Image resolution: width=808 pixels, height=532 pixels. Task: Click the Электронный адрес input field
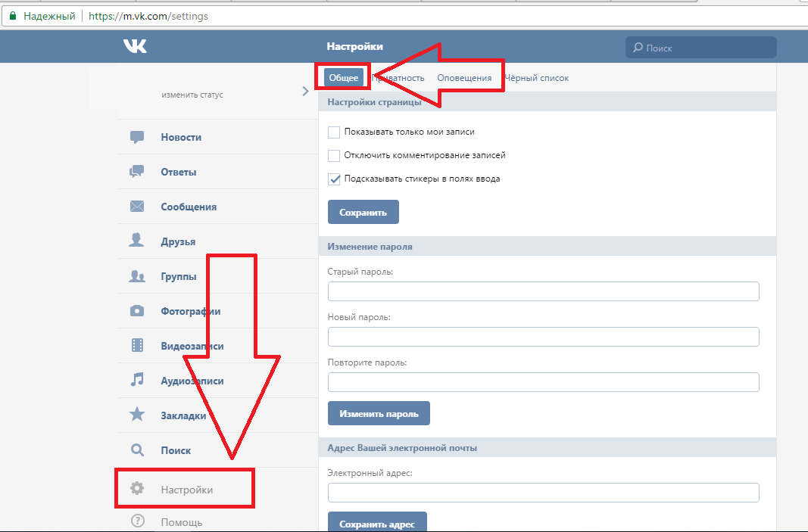(x=543, y=493)
